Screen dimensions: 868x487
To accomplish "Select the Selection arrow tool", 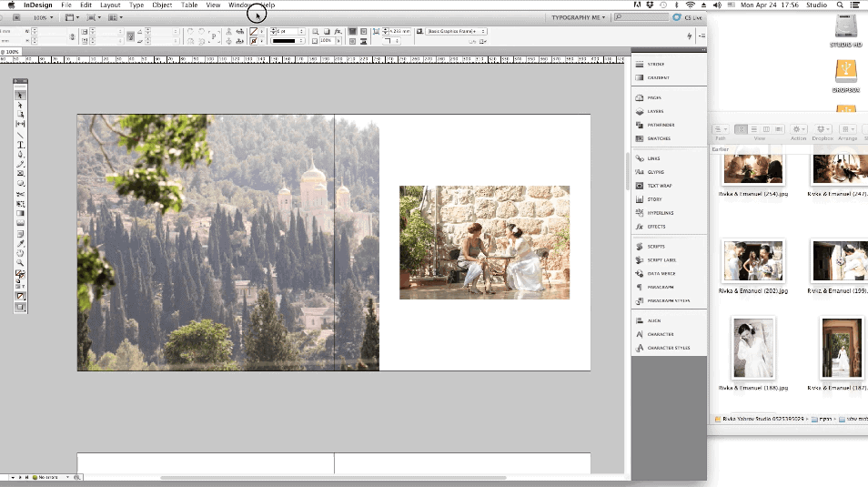I will [x=20, y=95].
